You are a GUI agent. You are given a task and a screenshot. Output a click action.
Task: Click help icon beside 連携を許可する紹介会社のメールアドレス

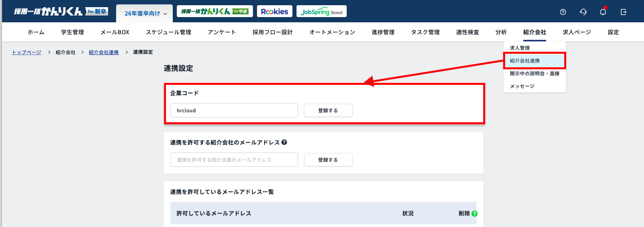[x=284, y=142]
